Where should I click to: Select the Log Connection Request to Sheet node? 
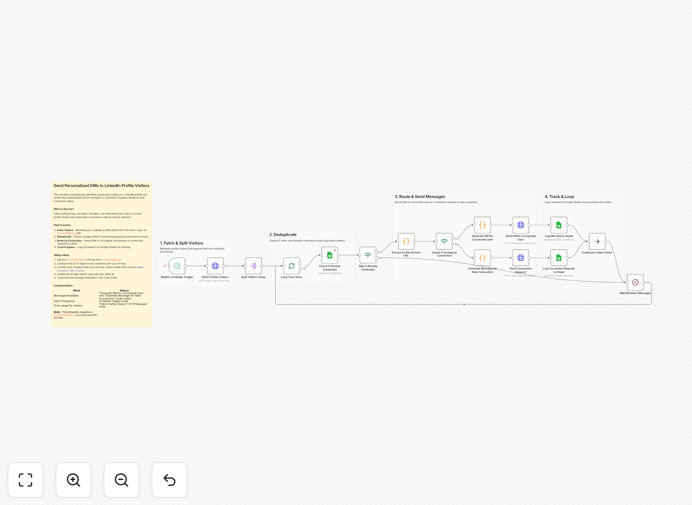(559, 258)
